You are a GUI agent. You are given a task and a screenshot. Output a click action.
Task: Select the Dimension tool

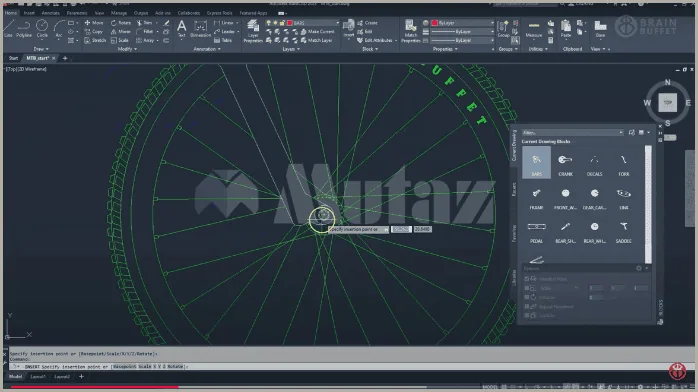click(201, 28)
